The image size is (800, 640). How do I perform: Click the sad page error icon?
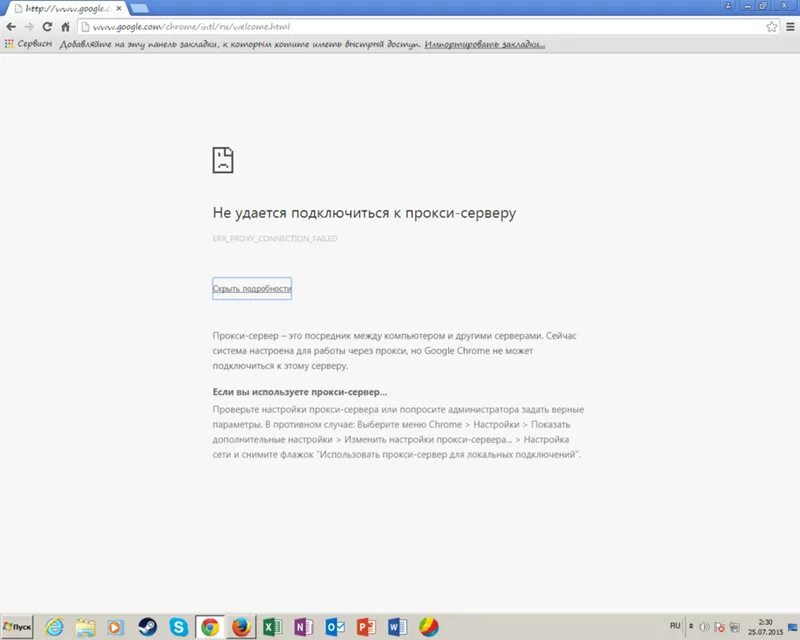pos(223,160)
